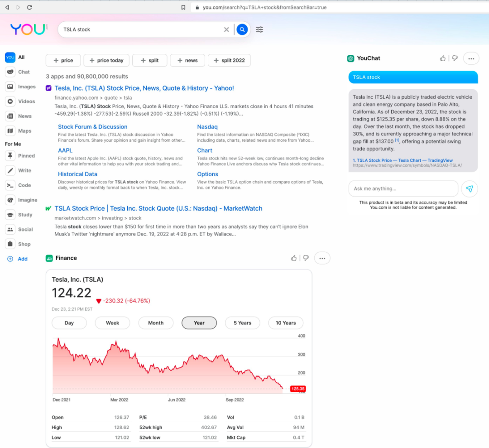
Task: Open Videos in the sidebar
Action: pos(20,101)
